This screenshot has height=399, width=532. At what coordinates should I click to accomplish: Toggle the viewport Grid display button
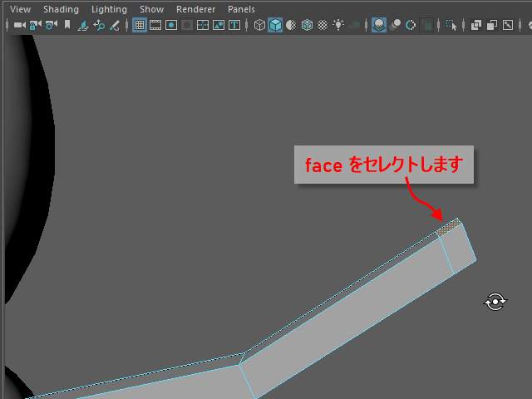point(140,25)
